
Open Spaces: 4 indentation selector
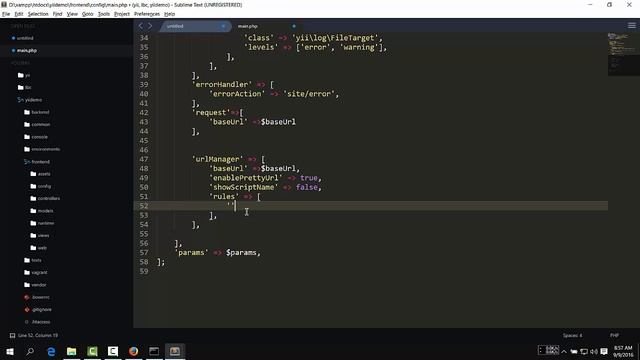pyautogui.click(x=572, y=336)
